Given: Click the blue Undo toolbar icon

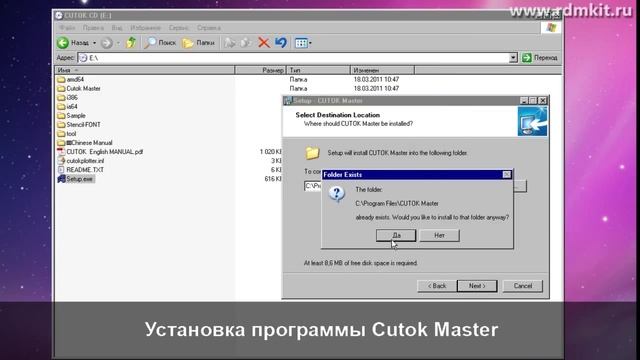Looking at the screenshot, I should pos(281,42).
